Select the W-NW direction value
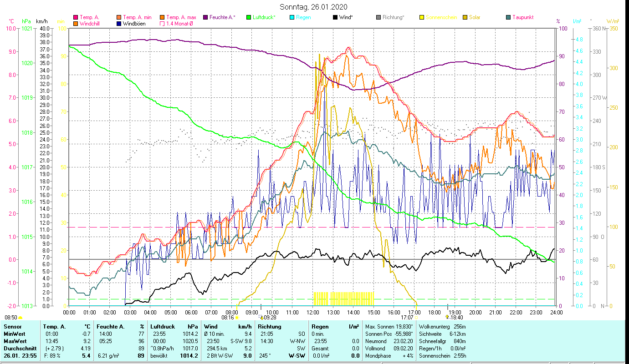 tap(297, 340)
